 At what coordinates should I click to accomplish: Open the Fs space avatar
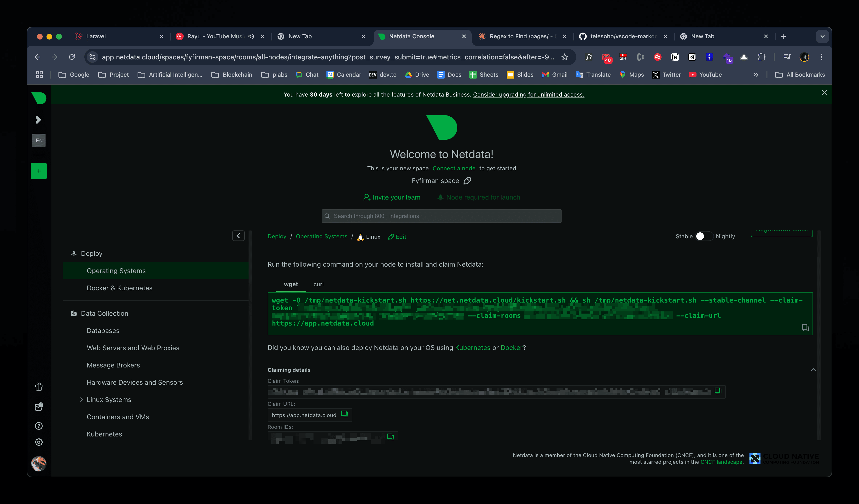39,140
